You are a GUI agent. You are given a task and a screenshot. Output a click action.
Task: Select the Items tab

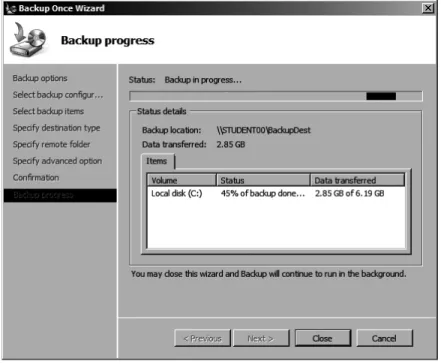[x=157, y=161]
